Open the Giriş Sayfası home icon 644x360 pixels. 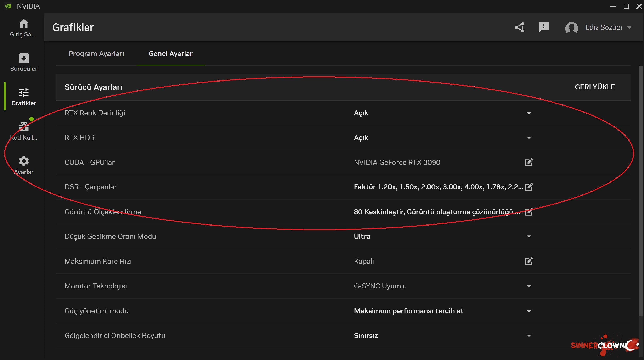coord(24,24)
